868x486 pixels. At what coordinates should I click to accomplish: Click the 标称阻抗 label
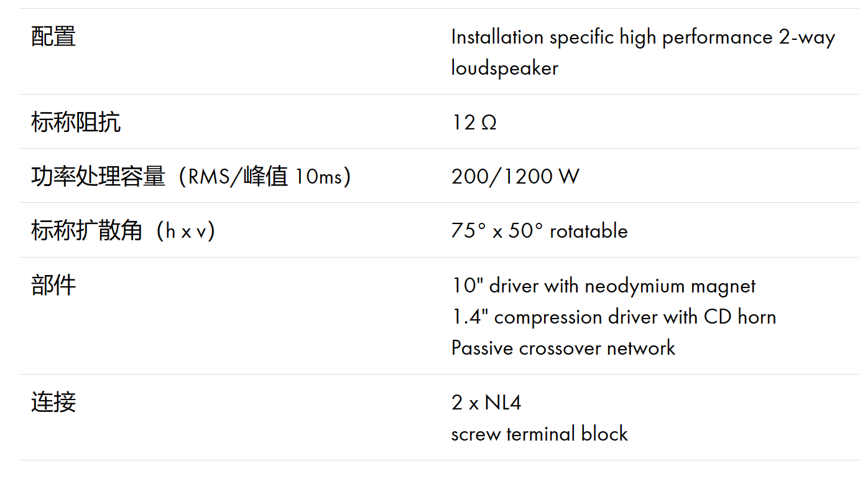click(75, 123)
